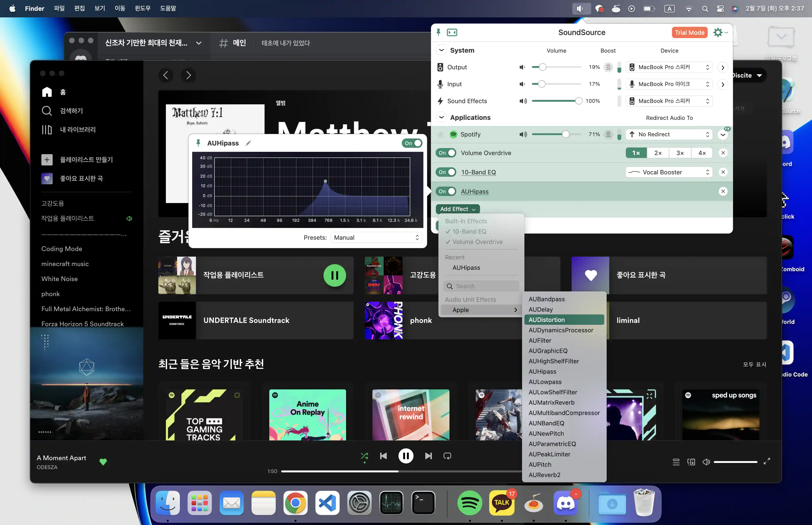Open the AUHipass Presets Manual dropdown
The image size is (812, 525).
(376, 238)
